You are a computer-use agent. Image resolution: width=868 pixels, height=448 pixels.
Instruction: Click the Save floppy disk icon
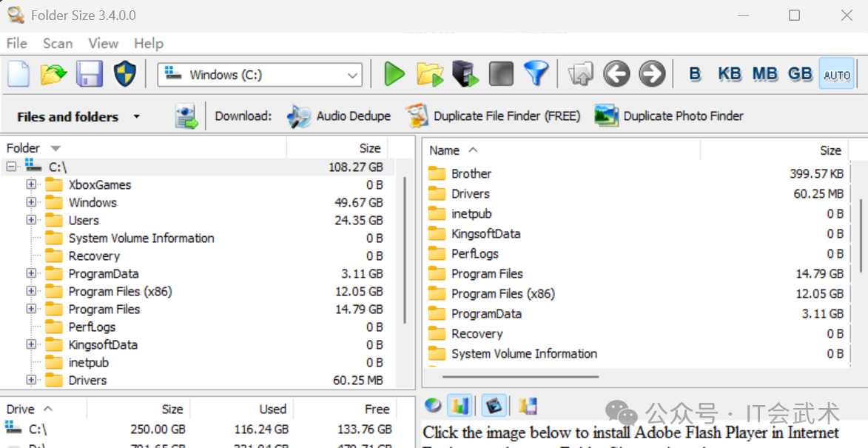(90, 74)
